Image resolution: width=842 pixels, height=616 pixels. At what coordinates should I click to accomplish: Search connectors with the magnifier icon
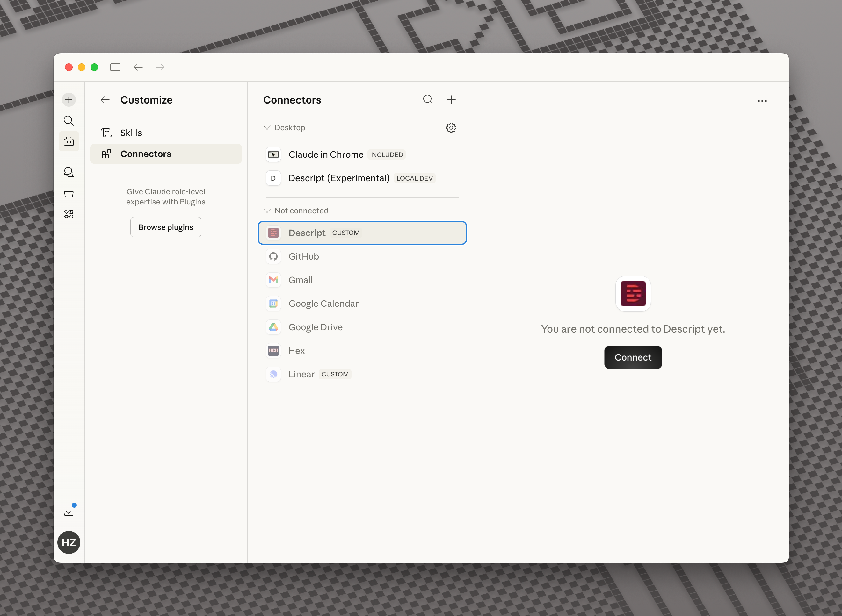428,100
